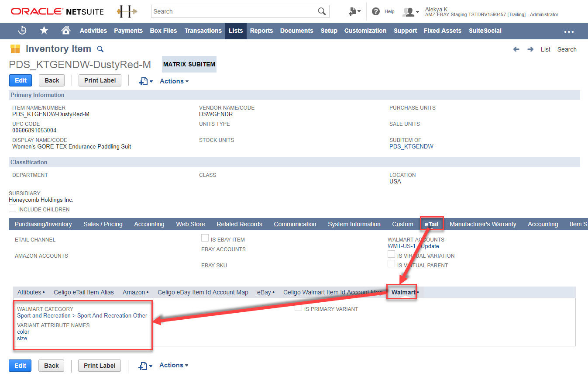Image resolution: width=588 pixels, height=380 pixels.
Task: Expand the bottom Actions dropdown
Action: point(174,365)
